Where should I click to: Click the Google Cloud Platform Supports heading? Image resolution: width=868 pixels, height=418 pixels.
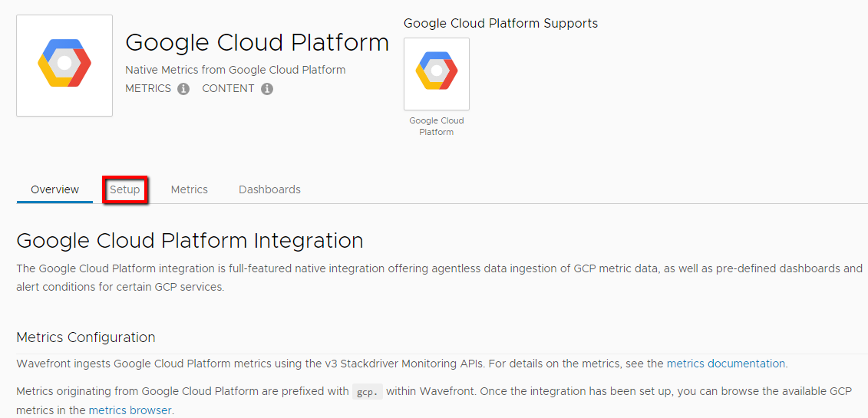click(x=501, y=24)
